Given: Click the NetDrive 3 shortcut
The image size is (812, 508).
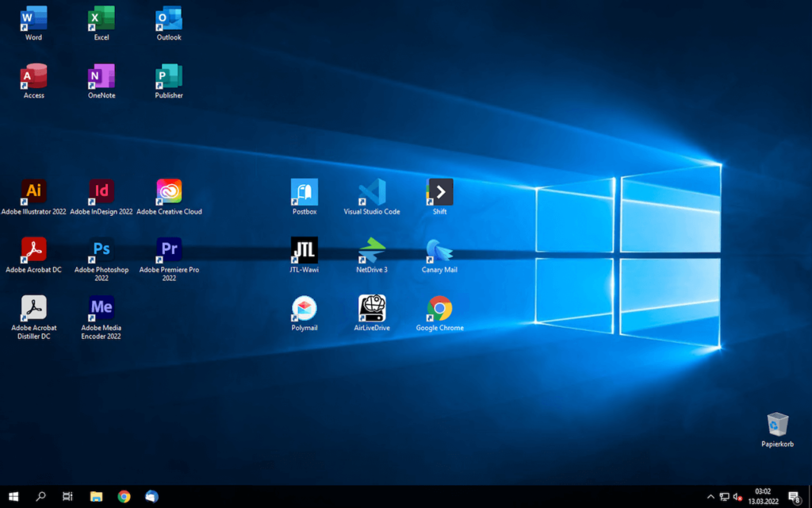Looking at the screenshot, I should click(x=372, y=255).
